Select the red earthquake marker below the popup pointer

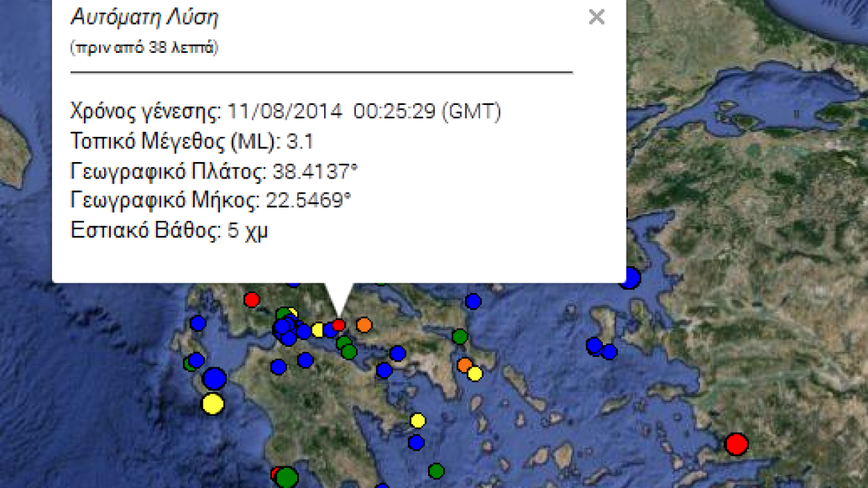click(337, 325)
